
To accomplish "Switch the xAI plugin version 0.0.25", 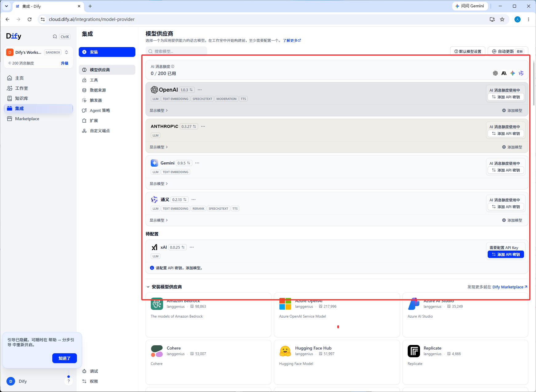I will coord(177,247).
